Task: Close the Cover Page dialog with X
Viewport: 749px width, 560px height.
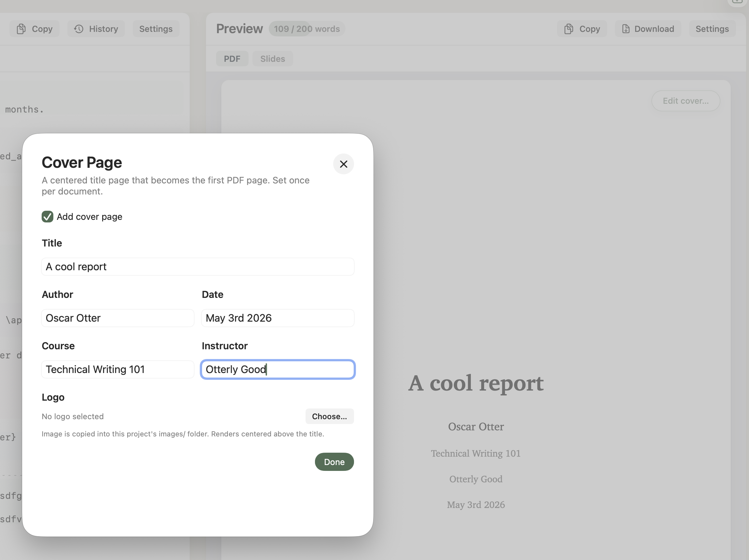Action: coord(343,164)
